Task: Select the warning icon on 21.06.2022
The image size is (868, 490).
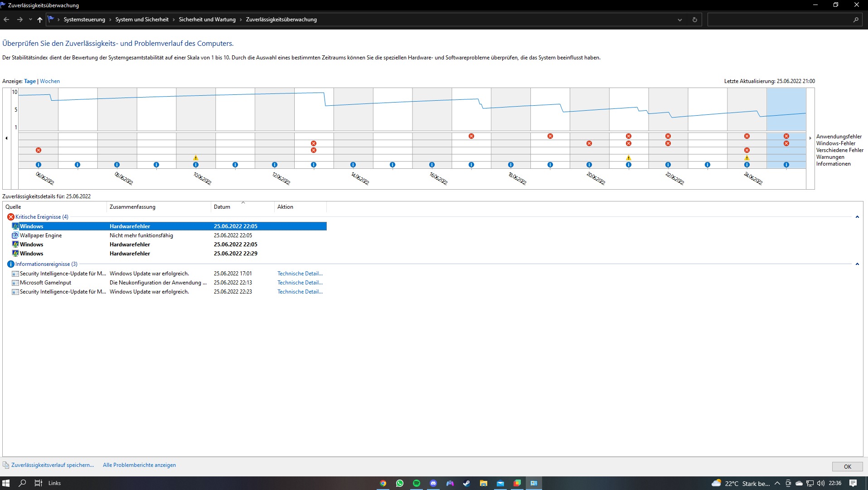Action: (629, 158)
